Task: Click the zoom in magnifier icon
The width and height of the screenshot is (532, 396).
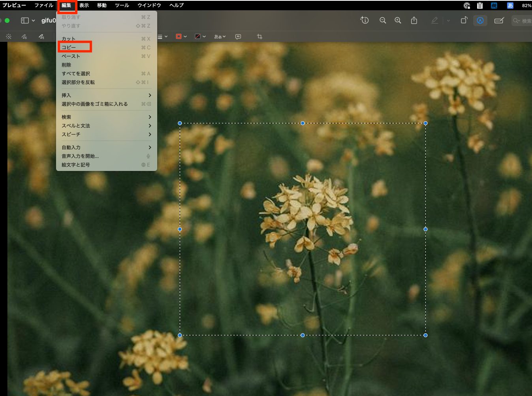Action: pos(398,21)
